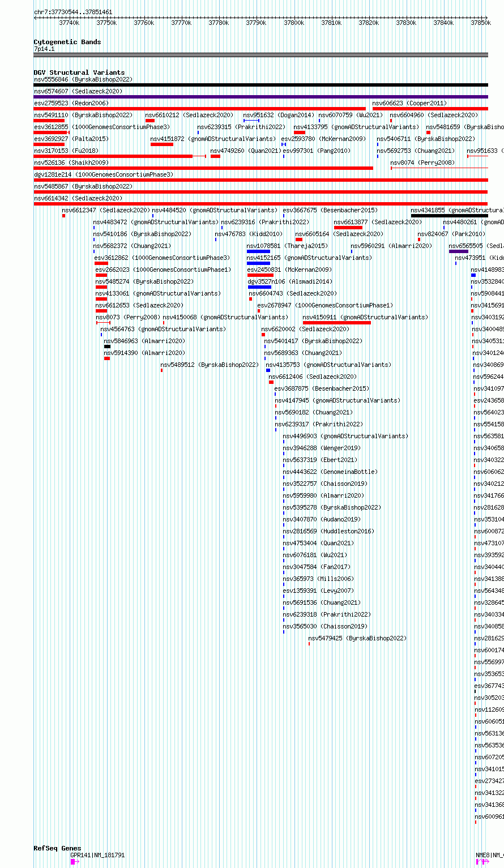Select variant dgv1281e214 (1000GenomesConsortiumPhase3)
The image size is (504, 868).
[104, 174]
